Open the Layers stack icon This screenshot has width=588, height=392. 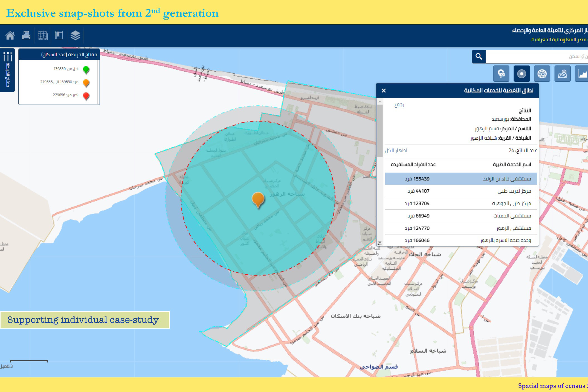tap(75, 35)
